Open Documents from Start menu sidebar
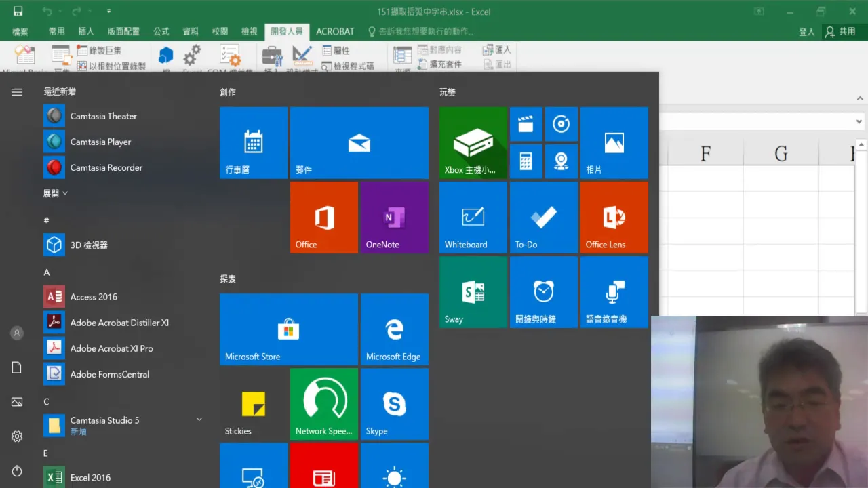Screen dimensions: 868x488 pos(17,367)
